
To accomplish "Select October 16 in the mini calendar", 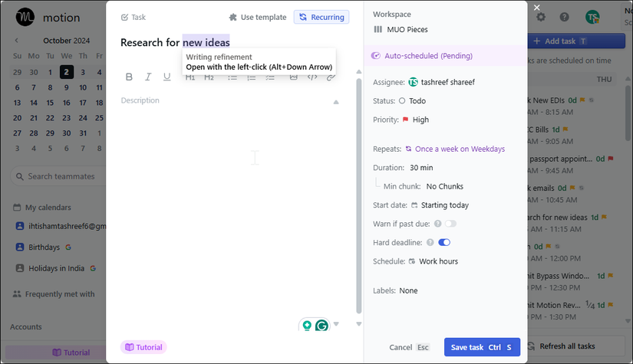I will tap(66, 103).
